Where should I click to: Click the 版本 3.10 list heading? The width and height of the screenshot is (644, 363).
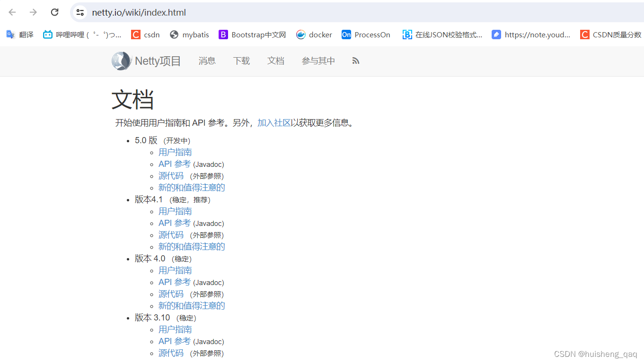click(152, 318)
